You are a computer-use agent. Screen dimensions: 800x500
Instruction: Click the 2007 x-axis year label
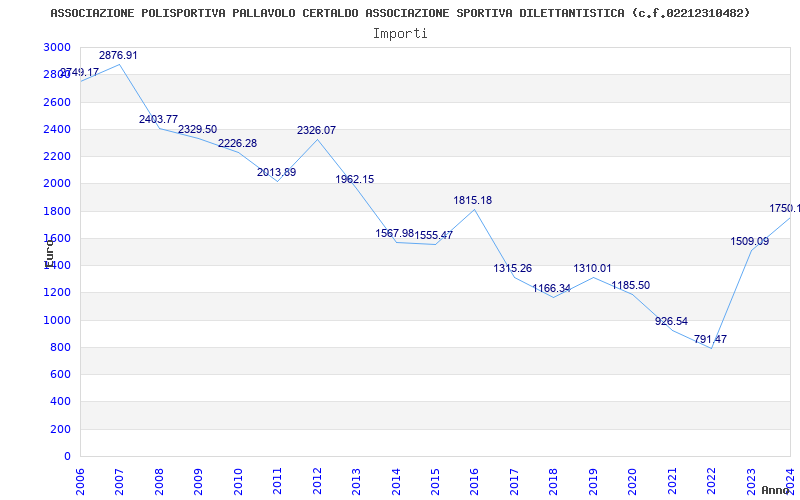coord(119,481)
